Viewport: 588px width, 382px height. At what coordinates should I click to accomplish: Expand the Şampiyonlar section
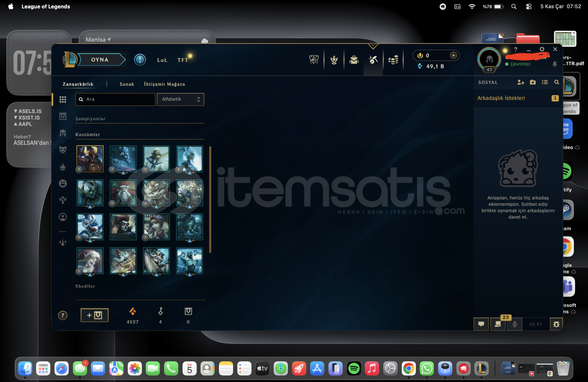90,119
